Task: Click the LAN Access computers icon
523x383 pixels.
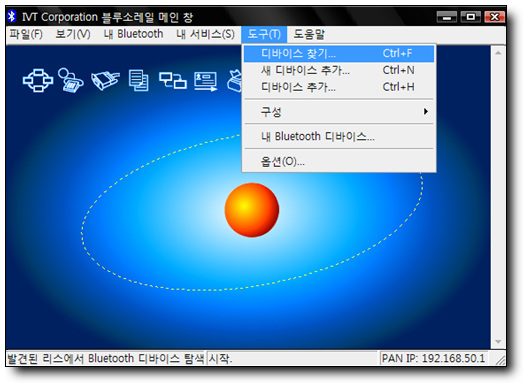Action: click(172, 80)
